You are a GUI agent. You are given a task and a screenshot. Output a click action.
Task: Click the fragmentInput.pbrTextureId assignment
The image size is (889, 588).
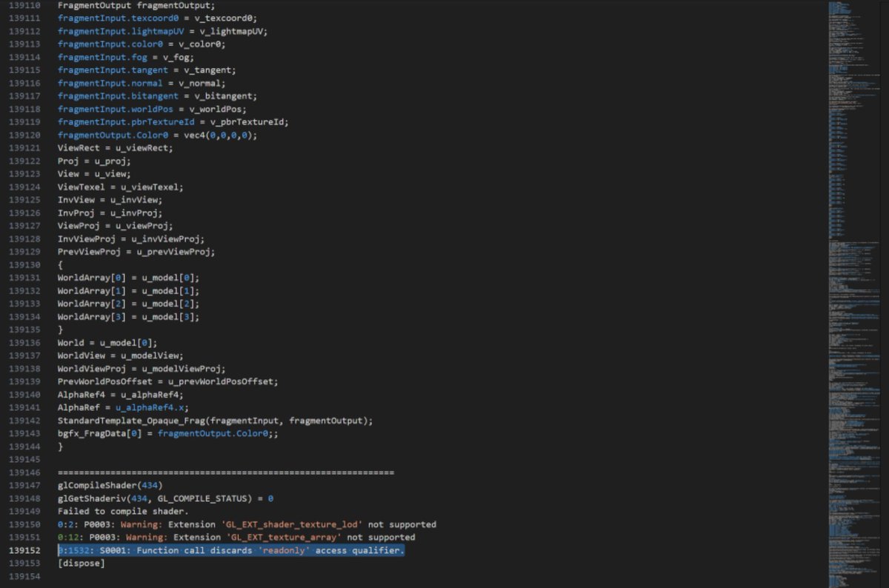pyautogui.click(x=173, y=121)
